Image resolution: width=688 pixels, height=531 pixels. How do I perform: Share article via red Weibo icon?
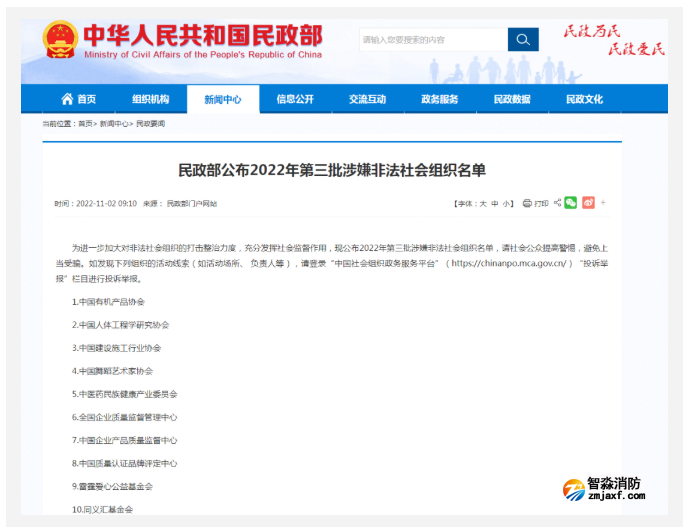tap(588, 203)
